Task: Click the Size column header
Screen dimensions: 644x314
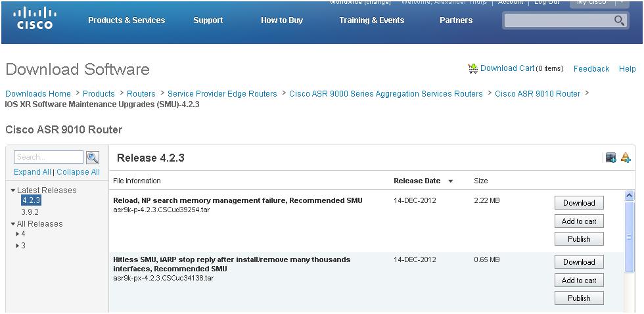Action: tap(481, 181)
